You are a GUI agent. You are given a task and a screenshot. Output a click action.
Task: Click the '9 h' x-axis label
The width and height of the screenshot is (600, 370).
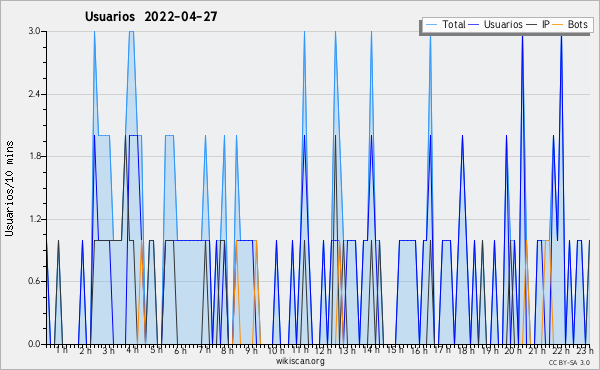point(251,350)
